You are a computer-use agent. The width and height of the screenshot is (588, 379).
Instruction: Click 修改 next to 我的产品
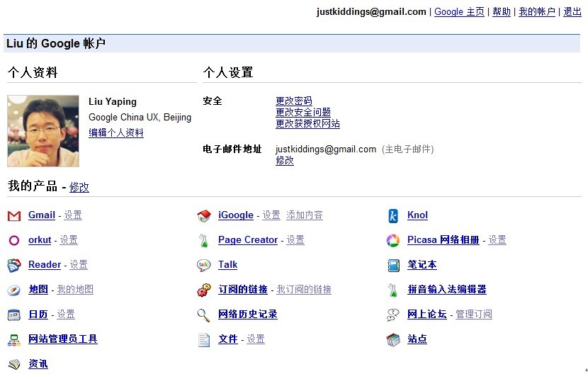click(x=79, y=187)
